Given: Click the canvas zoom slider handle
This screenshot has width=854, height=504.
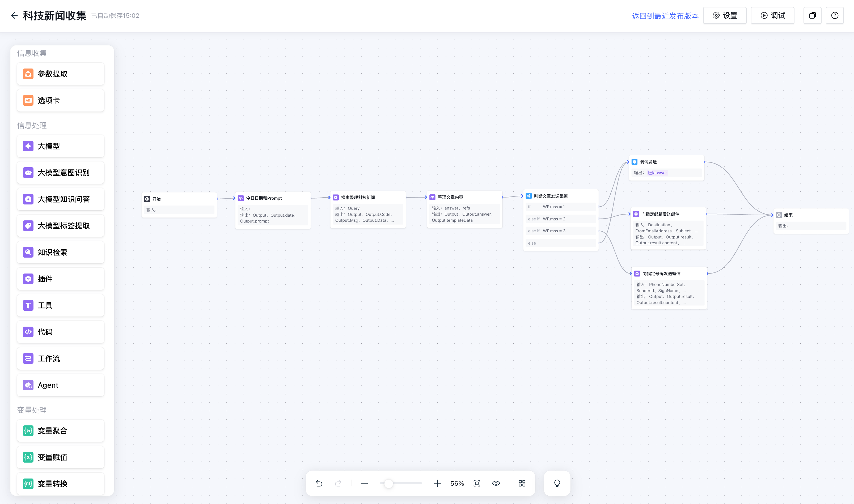Looking at the screenshot, I should [x=388, y=483].
